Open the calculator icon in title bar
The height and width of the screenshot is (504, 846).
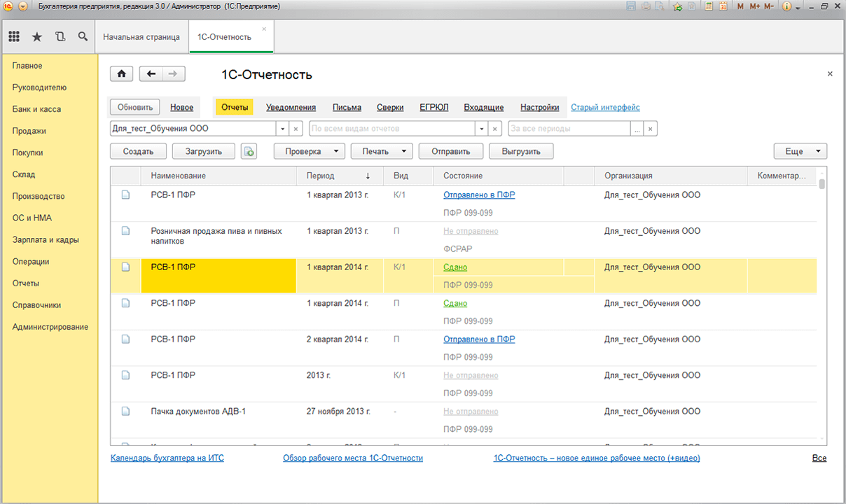click(x=709, y=6)
